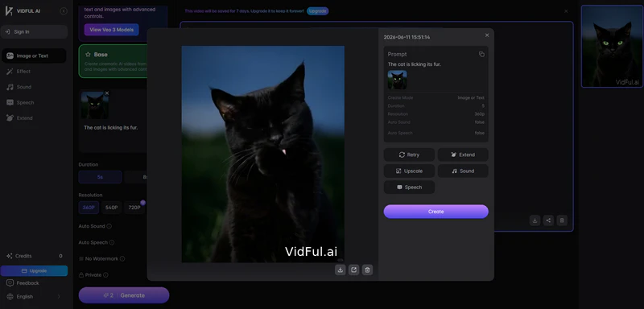This screenshot has height=309, width=644.
Task: Delete the video with the trash icon under preview
Action: coord(367,270)
